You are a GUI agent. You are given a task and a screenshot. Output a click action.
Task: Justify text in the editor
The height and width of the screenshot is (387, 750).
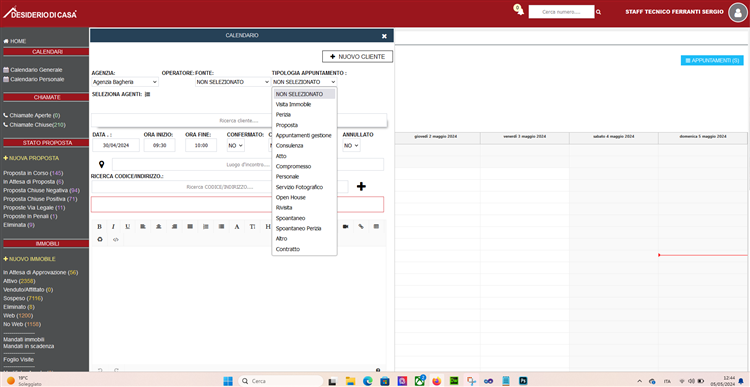[x=190, y=226]
